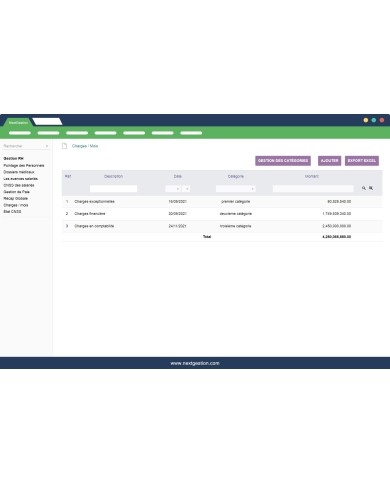
Task: Open the second small date filter dropdown
Action: point(186,189)
